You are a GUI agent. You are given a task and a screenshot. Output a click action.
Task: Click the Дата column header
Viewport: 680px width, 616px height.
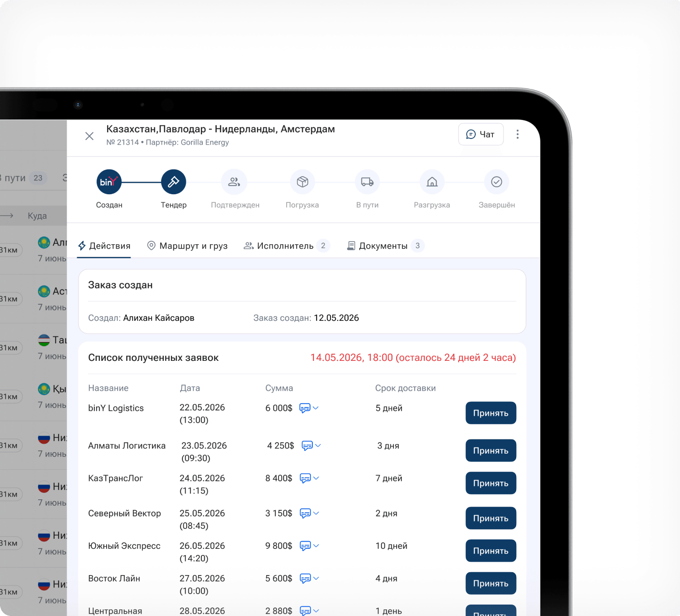pos(190,388)
